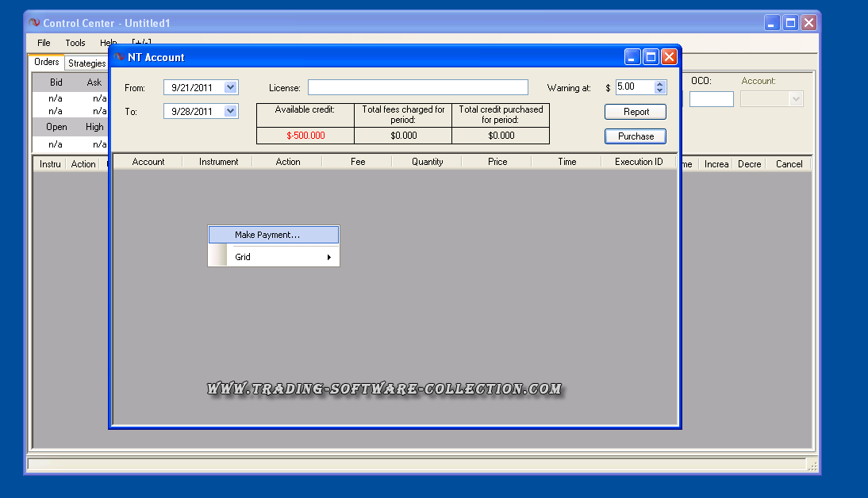The height and width of the screenshot is (498, 868).
Task: Expand the To date dropdown
Action: tap(231, 111)
